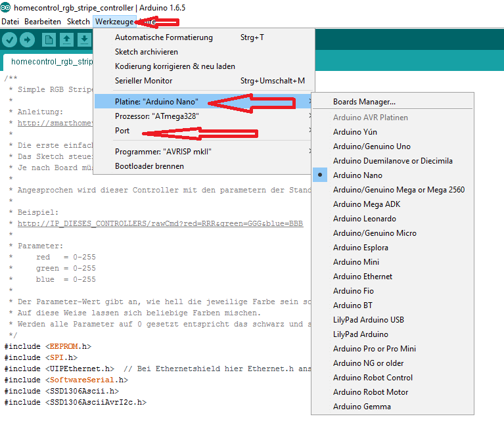Screen dimensions: 504x427
Task: Switch to homecontrol_rgb_strip sketch tab
Action: point(48,62)
